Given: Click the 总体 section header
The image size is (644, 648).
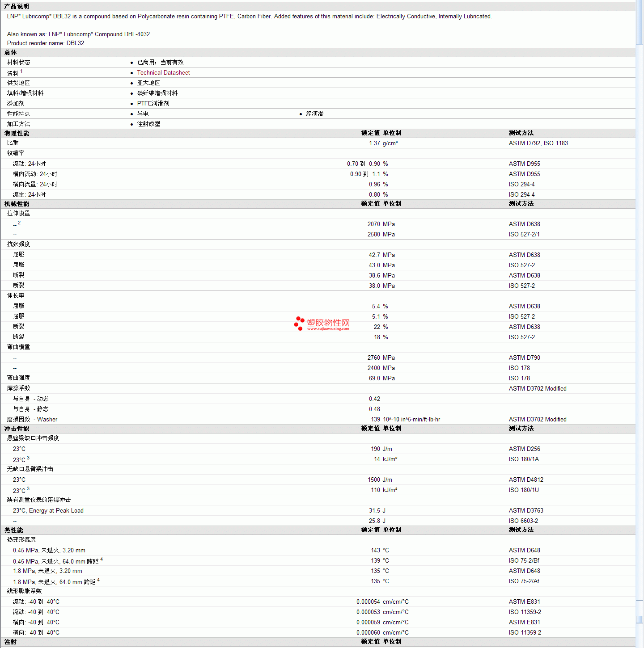Looking at the screenshot, I should coord(10,52).
